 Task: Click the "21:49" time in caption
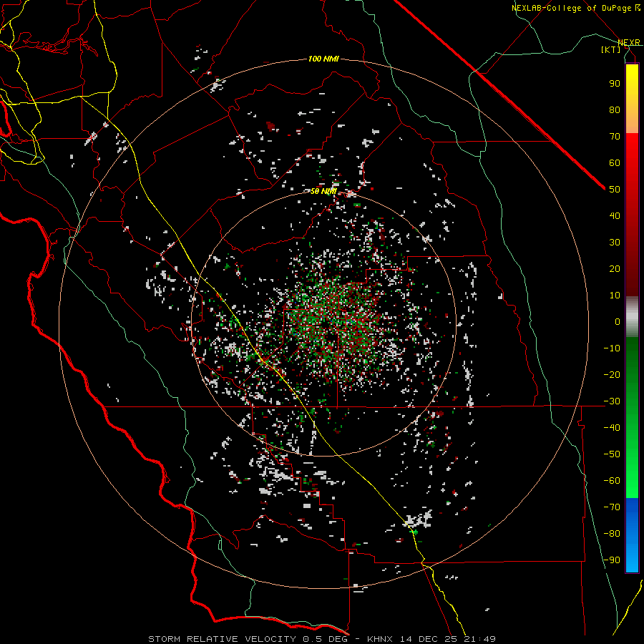point(479,639)
